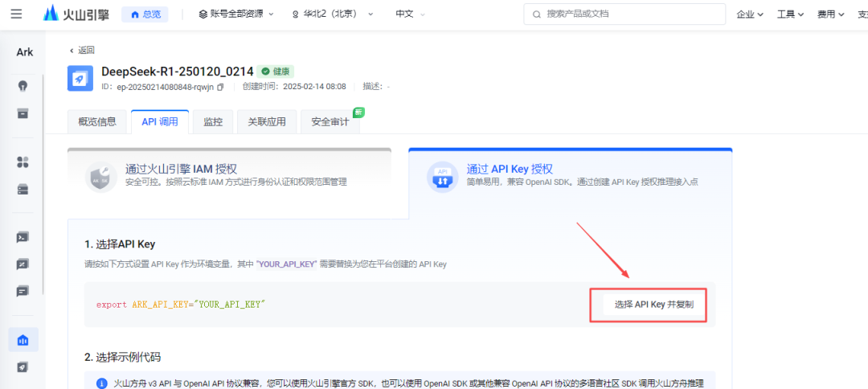
Task: Click the API Key authorization icon
Action: point(442,177)
